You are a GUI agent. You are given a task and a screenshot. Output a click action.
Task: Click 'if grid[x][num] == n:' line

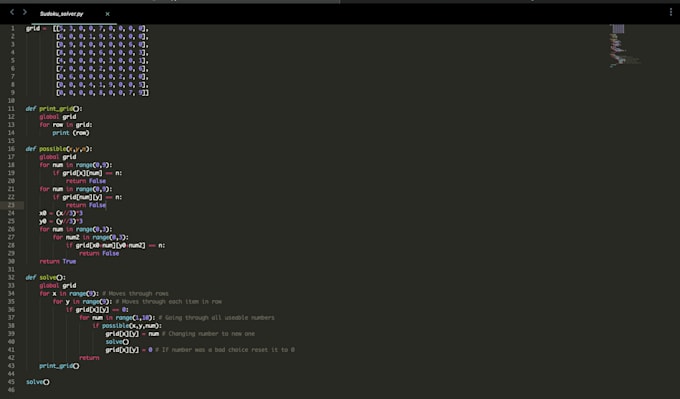click(x=87, y=173)
